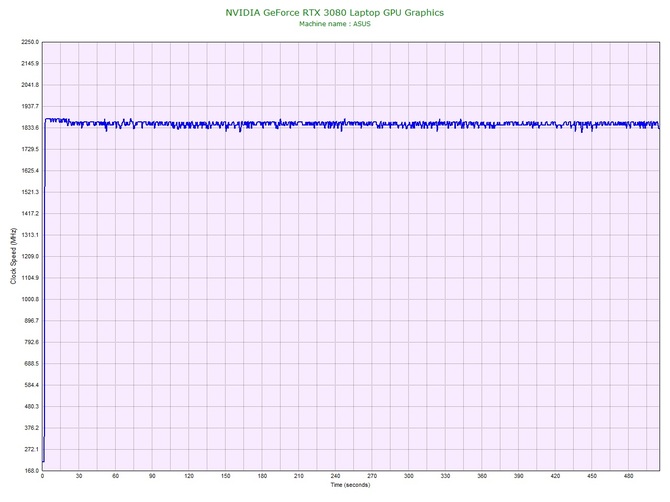Click the 60 seconds x-axis tick label
The height and width of the screenshot is (502, 670).
pos(115,476)
